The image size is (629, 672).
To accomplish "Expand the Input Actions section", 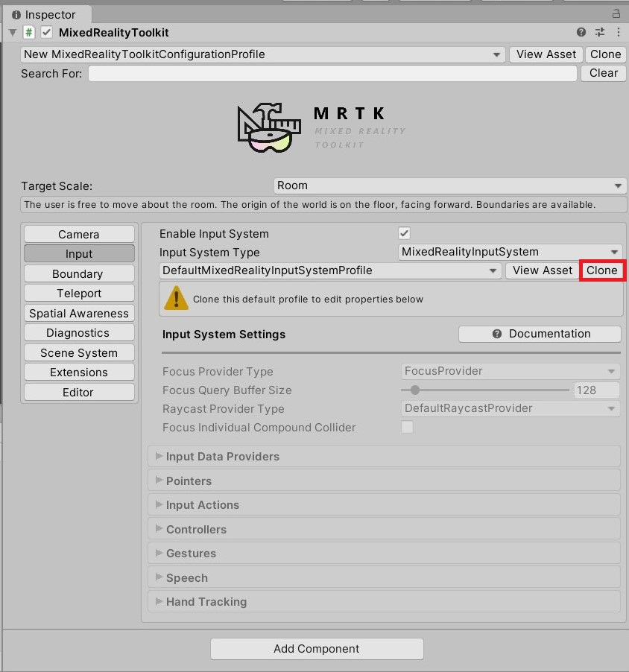I will [x=384, y=505].
